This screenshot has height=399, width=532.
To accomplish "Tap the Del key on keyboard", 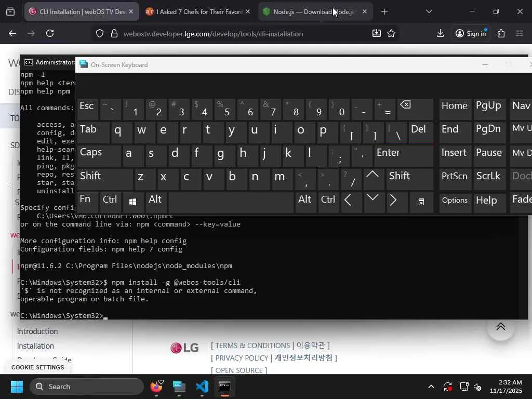I will (x=421, y=132).
